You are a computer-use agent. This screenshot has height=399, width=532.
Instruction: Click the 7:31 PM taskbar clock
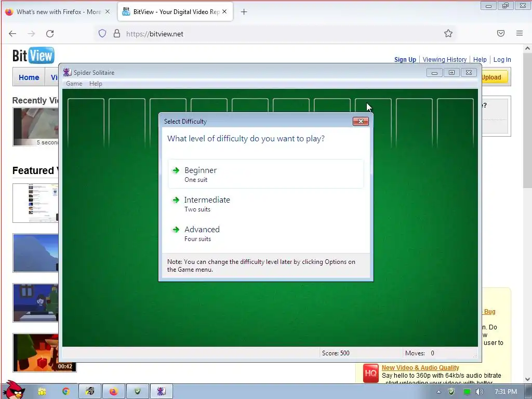point(506,392)
